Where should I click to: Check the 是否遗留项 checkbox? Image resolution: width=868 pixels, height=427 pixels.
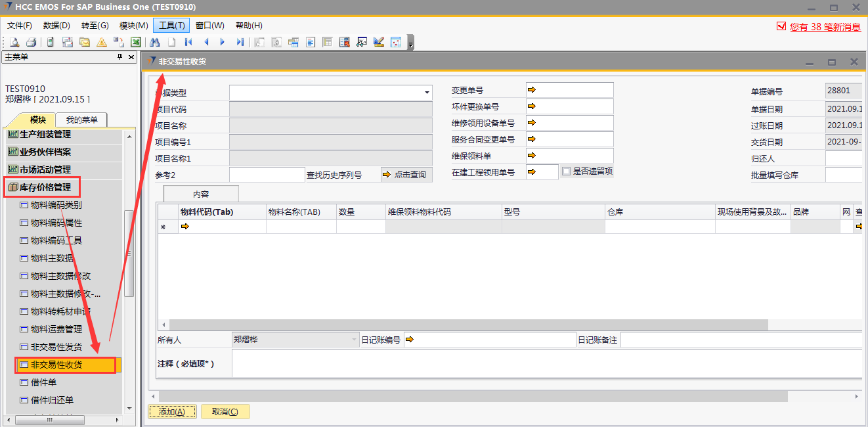tap(567, 171)
